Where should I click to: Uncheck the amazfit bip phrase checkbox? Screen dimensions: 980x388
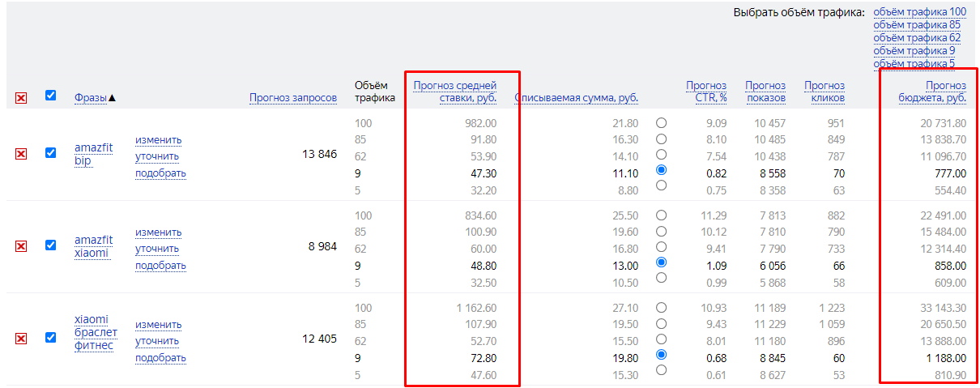pyautogui.click(x=51, y=152)
